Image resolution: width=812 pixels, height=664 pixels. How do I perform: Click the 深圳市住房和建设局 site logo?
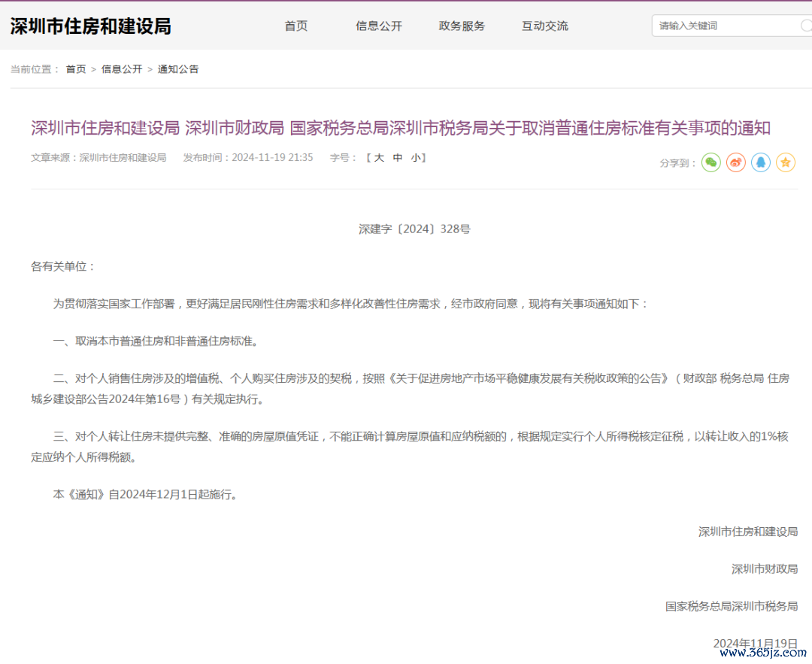pyautogui.click(x=91, y=26)
